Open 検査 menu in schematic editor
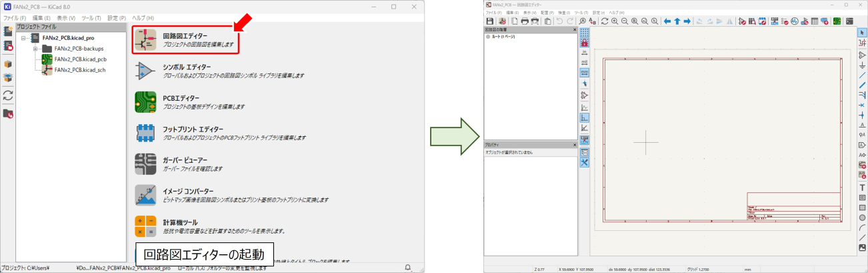 click(564, 13)
